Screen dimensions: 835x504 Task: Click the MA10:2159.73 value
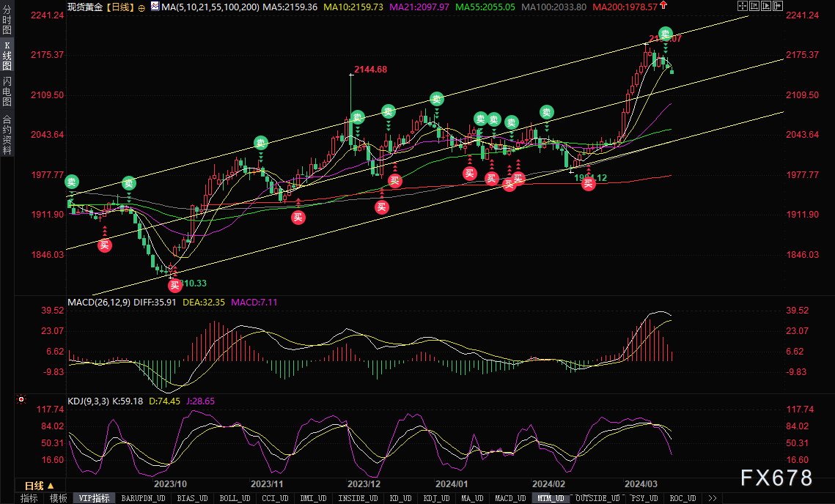[x=353, y=7]
